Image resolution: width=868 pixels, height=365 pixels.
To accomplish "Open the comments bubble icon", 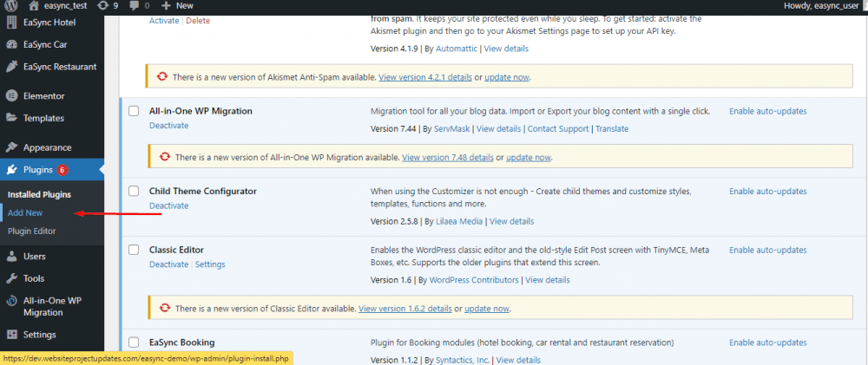I will [x=135, y=5].
